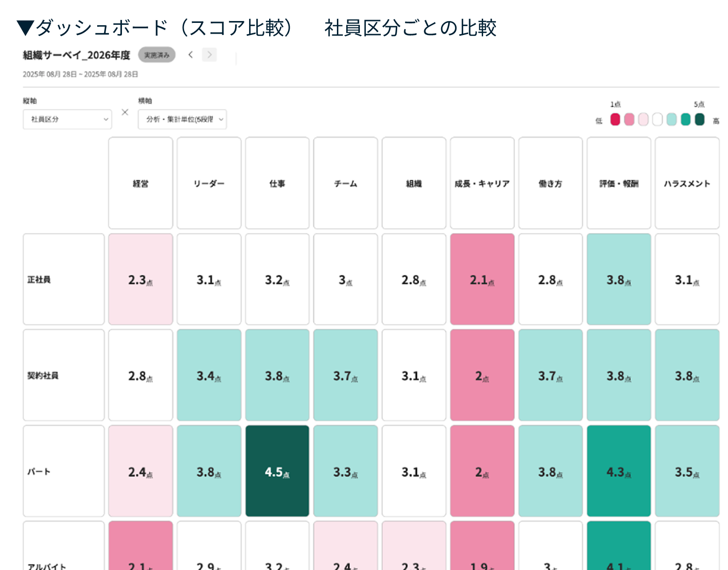Select the 評価・報酬 column header
The width and height of the screenshot is (728, 570).
point(619,183)
